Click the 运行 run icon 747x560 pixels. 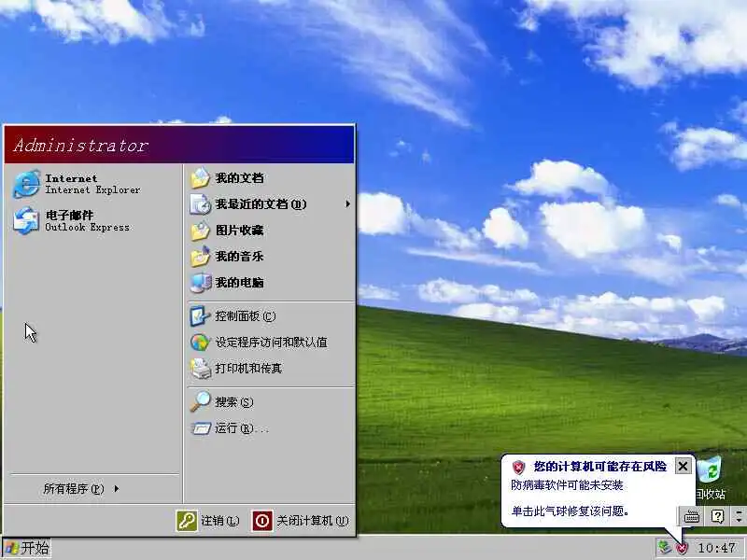tap(201, 428)
